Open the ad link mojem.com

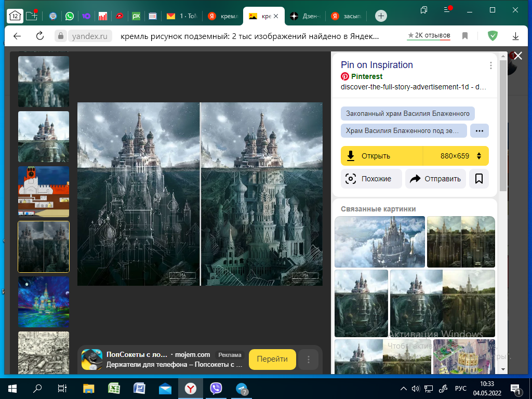pyautogui.click(x=192, y=354)
